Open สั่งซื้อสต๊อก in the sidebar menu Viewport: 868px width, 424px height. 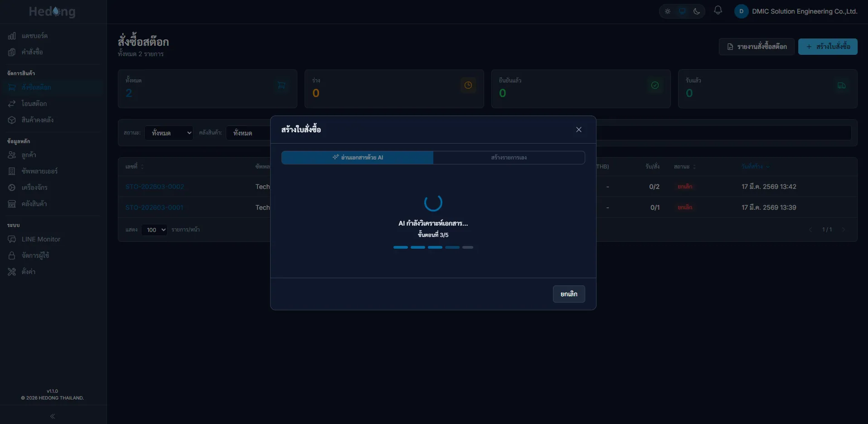[x=53, y=87]
